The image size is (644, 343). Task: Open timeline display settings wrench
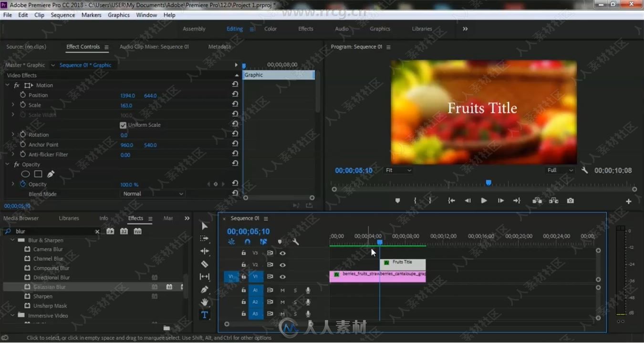click(x=296, y=242)
